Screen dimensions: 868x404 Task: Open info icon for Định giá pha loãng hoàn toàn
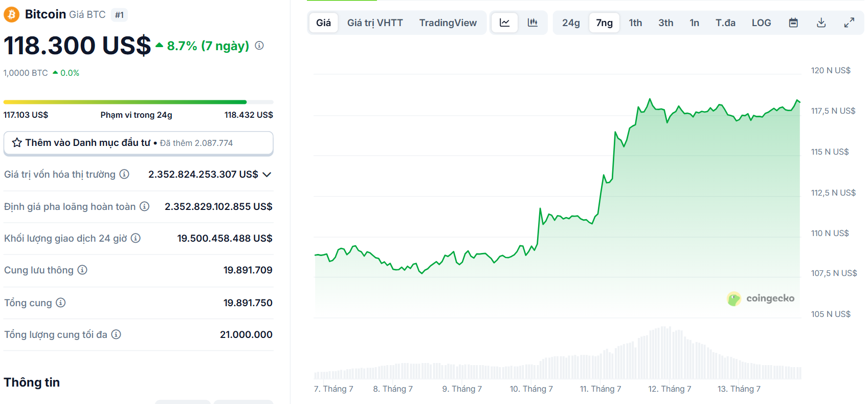tap(145, 206)
